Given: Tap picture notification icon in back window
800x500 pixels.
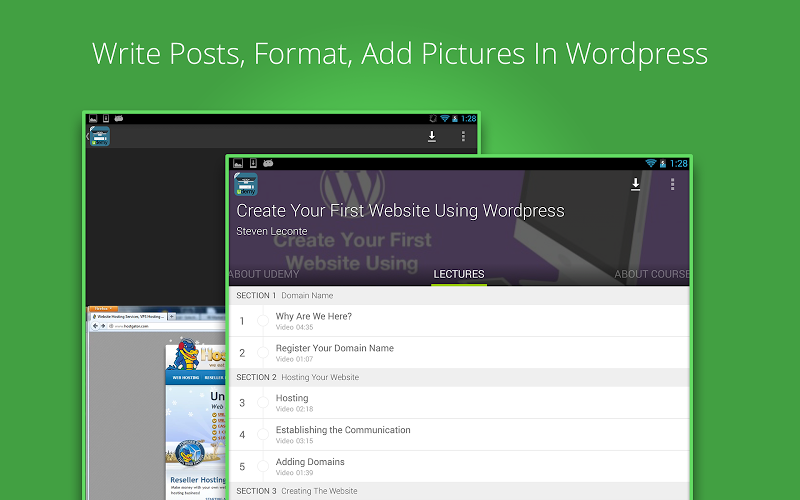Looking at the screenshot, I should tap(93, 118).
